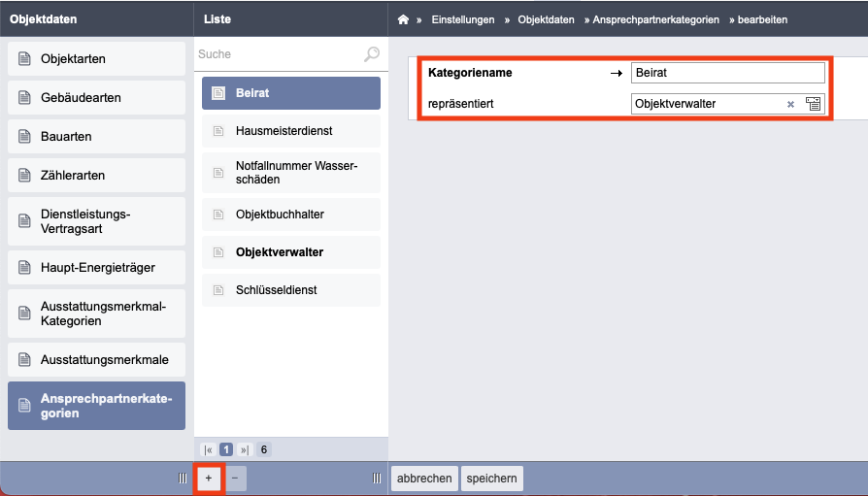Click document icon beside Ausstattungsmerkmale
This screenshot has width=868, height=496.
click(24, 360)
